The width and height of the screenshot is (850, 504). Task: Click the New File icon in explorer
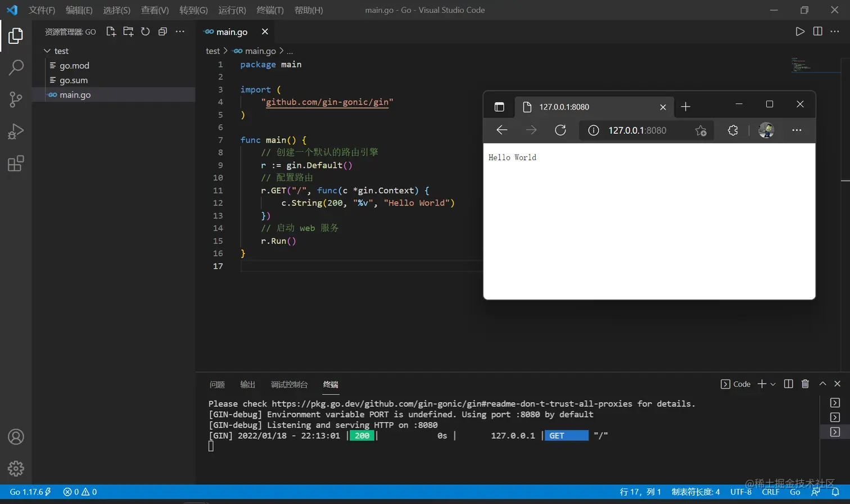tap(111, 31)
